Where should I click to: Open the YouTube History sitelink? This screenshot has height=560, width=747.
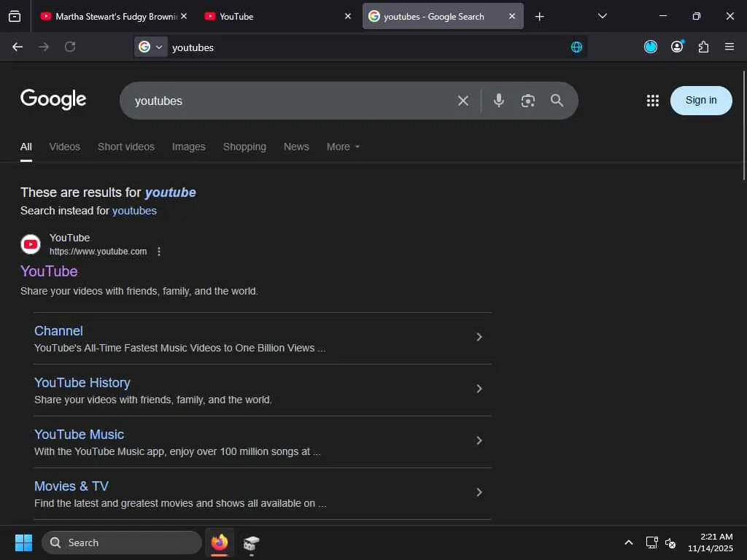82,383
